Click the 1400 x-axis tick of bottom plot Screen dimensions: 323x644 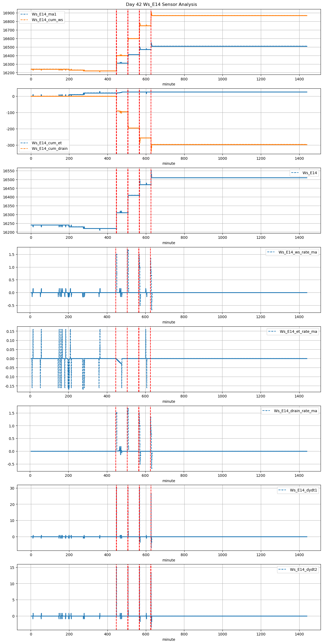[x=299, y=634]
